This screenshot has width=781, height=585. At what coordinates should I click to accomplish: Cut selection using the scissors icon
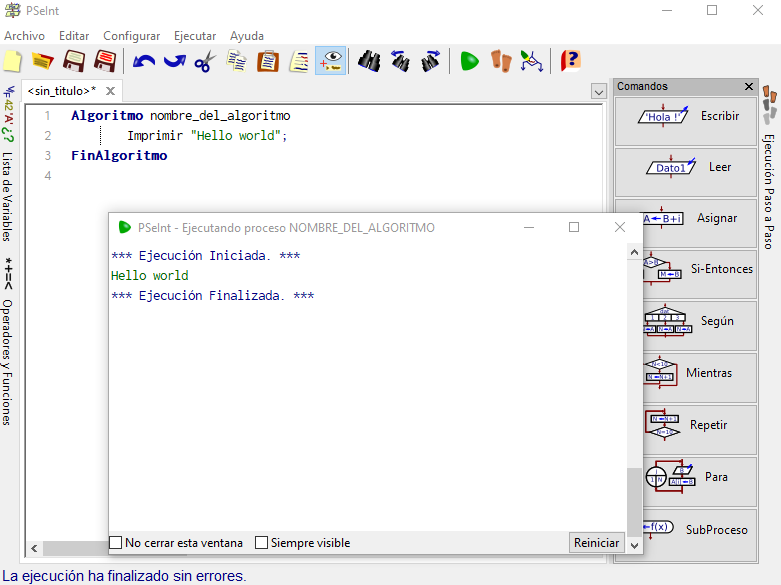(205, 61)
